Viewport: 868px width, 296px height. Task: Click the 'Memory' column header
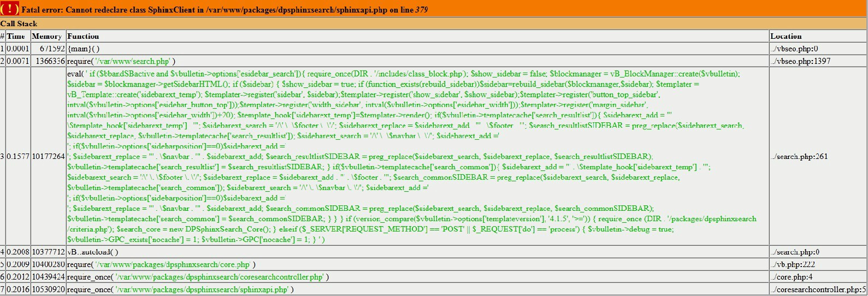point(47,36)
